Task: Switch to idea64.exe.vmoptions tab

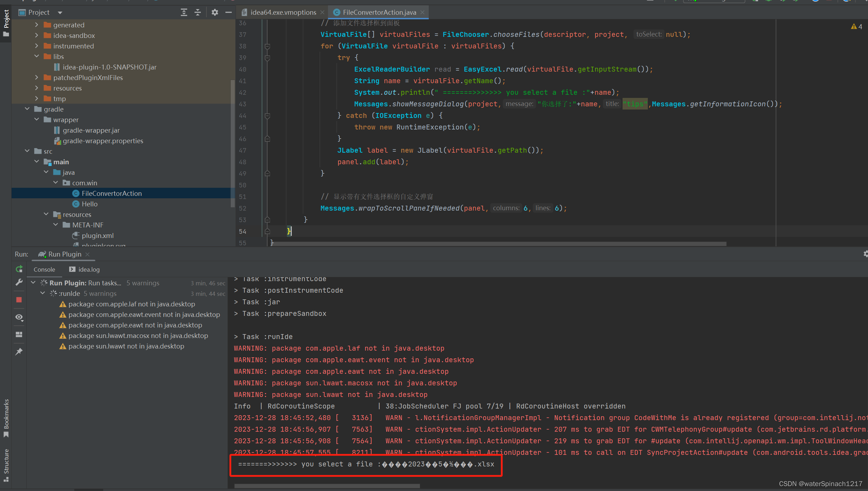Action: point(283,12)
